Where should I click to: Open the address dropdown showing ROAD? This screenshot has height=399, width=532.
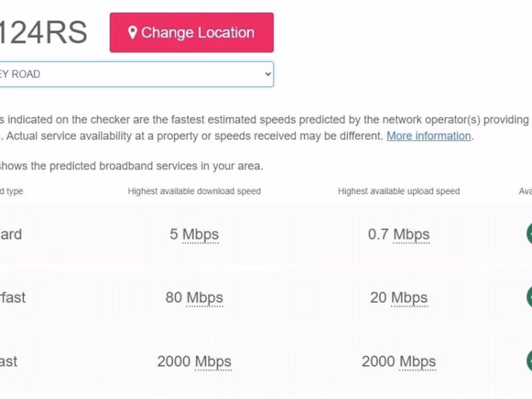[x=136, y=74]
